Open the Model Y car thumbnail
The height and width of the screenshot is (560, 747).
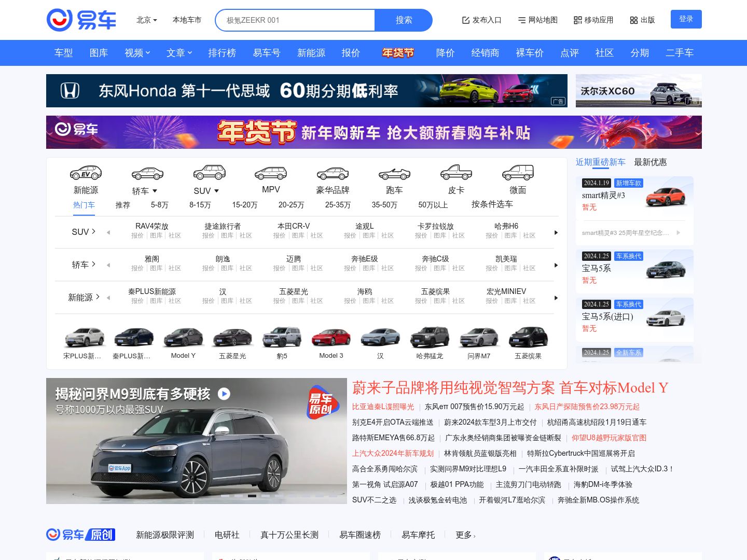point(183,338)
